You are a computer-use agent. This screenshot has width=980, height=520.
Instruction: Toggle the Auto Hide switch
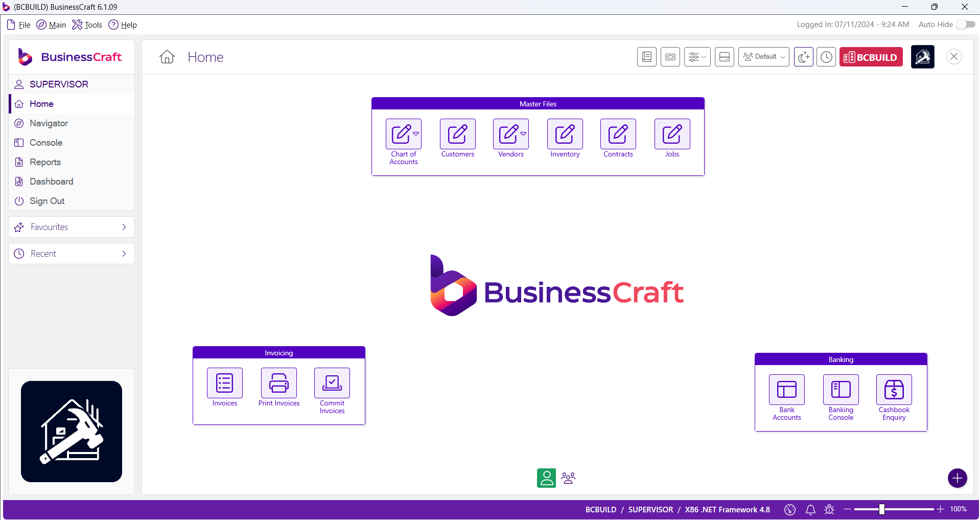point(966,24)
